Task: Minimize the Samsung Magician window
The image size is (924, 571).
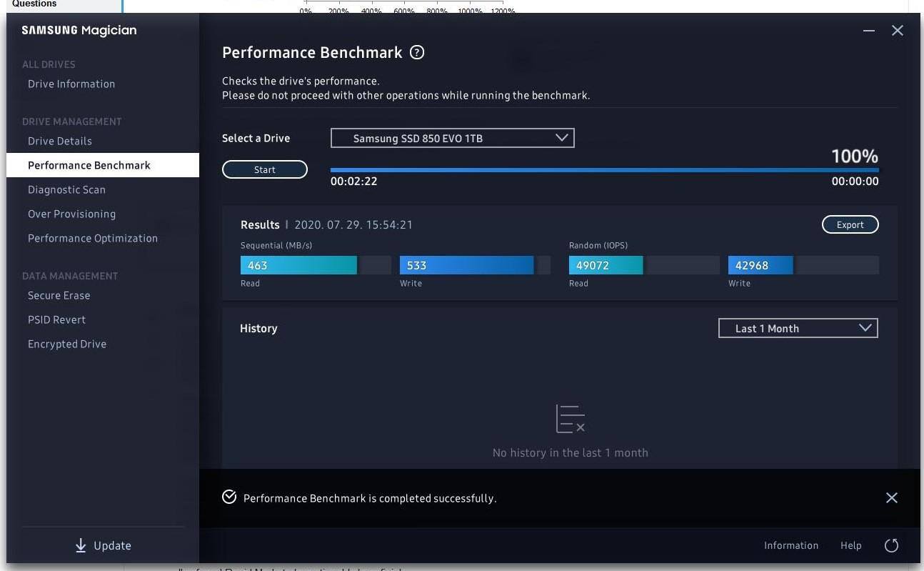Action: pos(868,31)
